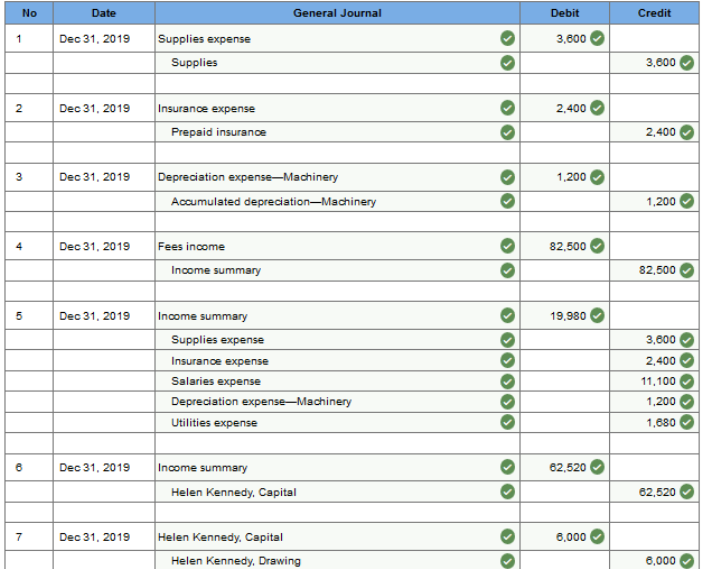Click the Date column header
This screenshot has height=570, width=703.
(103, 13)
